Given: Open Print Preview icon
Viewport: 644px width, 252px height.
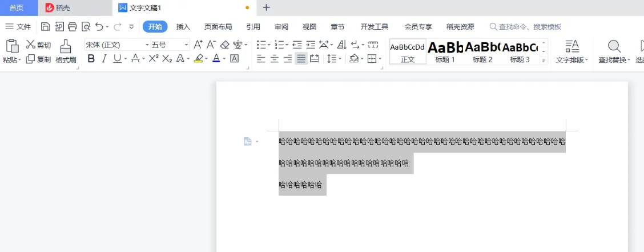Looking at the screenshot, I should click(x=86, y=27).
